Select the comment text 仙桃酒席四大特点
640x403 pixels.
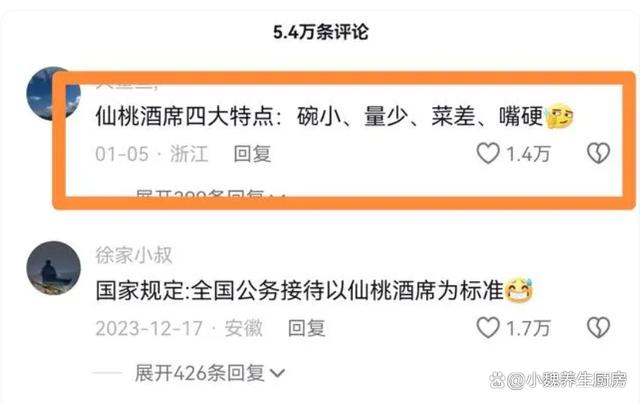tap(184, 116)
